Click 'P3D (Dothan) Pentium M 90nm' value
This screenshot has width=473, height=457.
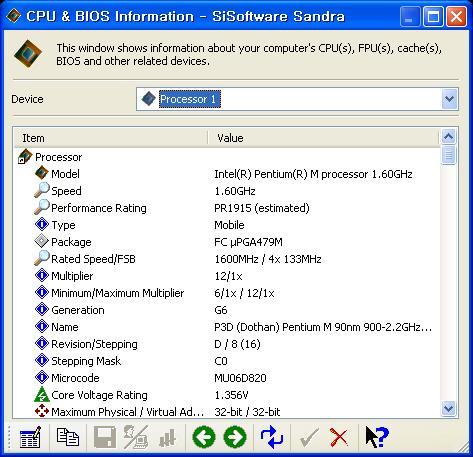click(x=323, y=327)
